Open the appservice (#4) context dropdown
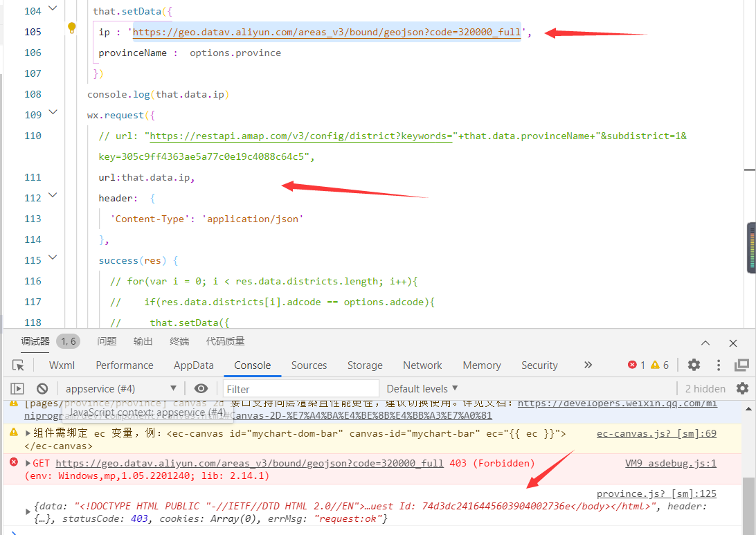 click(120, 388)
